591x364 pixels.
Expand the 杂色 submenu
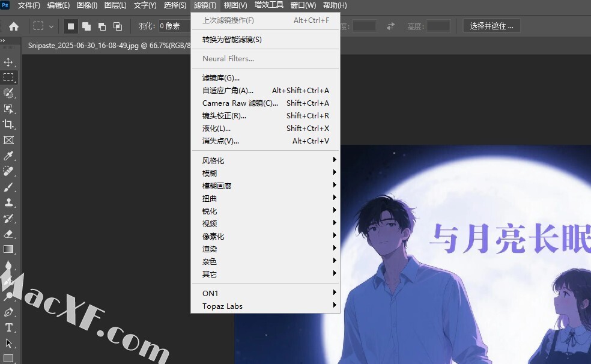(265, 261)
